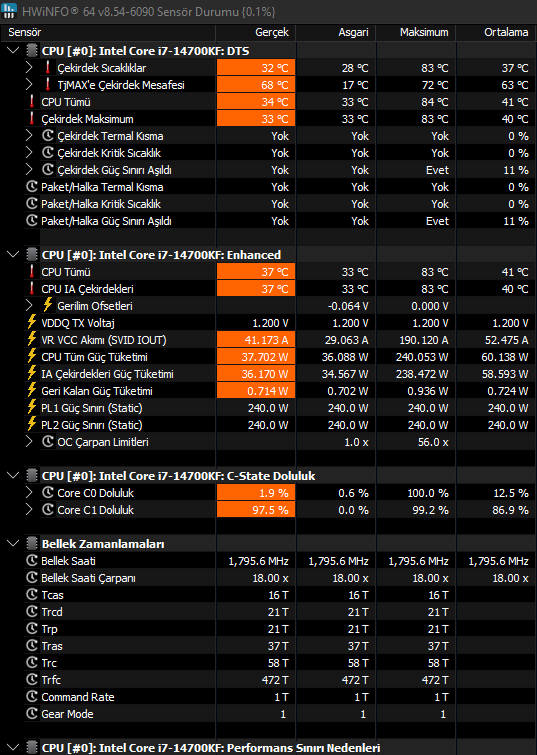The width and height of the screenshot is (537, 755).
Task: Expand the Çekirdek Kritik Sıcaklık row
Action: (x=29, y=153)
